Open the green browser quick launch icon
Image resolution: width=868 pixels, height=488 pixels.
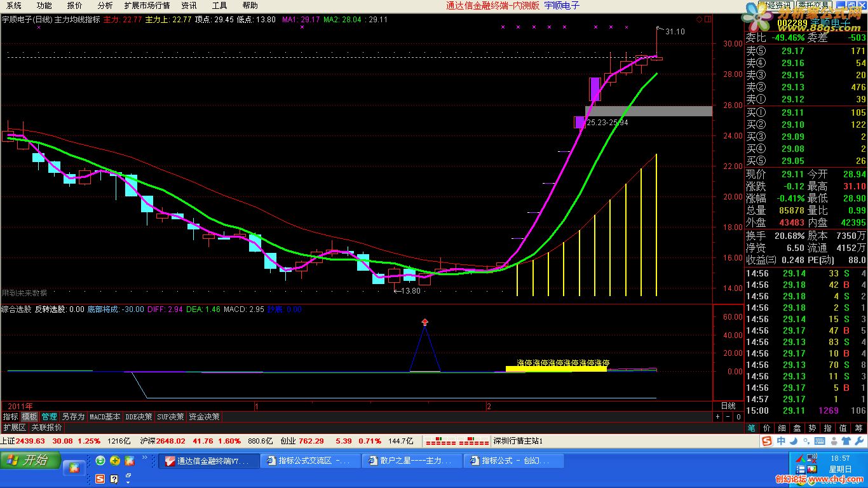pyautogui.click(x=100, y=461)
